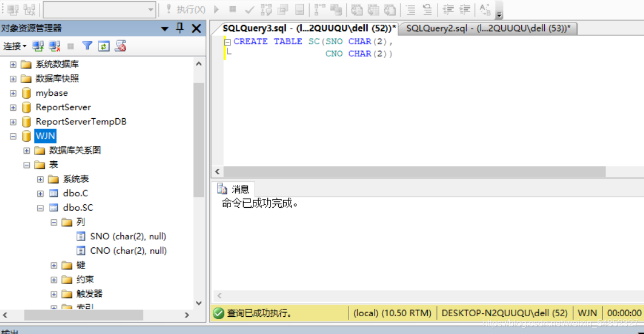This screenshot has width=644, height=334.
Task: Expand the 系统表 folder
Action: tap(40, 180)
